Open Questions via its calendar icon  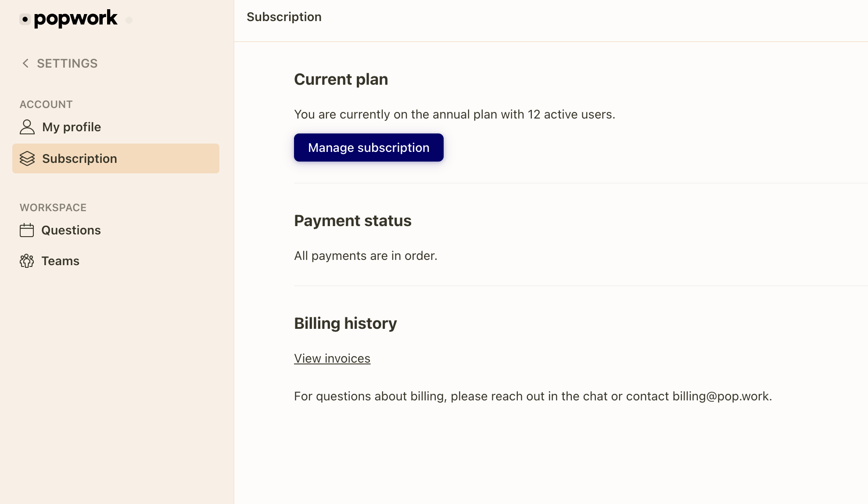[x=27, y=230]
